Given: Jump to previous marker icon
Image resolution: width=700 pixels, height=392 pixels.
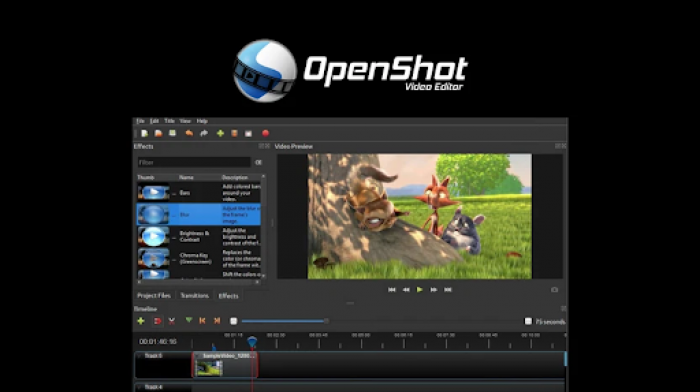Looking at the screenshot, I should point(202,321).
